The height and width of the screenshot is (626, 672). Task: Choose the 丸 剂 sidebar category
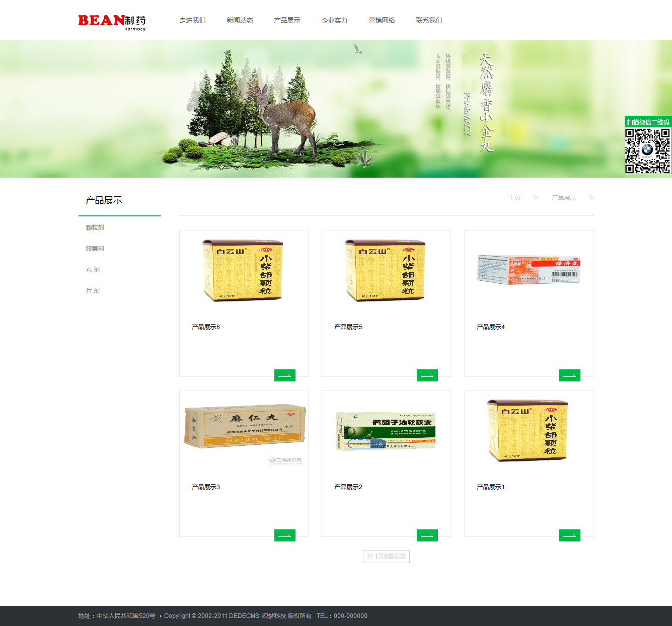pyautogui.click(x=93, y=270)
